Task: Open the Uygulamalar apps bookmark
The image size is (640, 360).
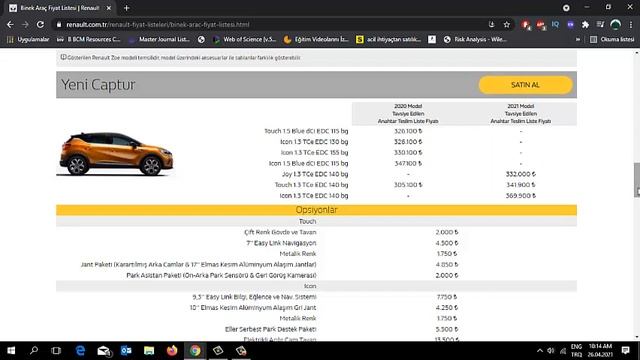Action: coord(28,39)
